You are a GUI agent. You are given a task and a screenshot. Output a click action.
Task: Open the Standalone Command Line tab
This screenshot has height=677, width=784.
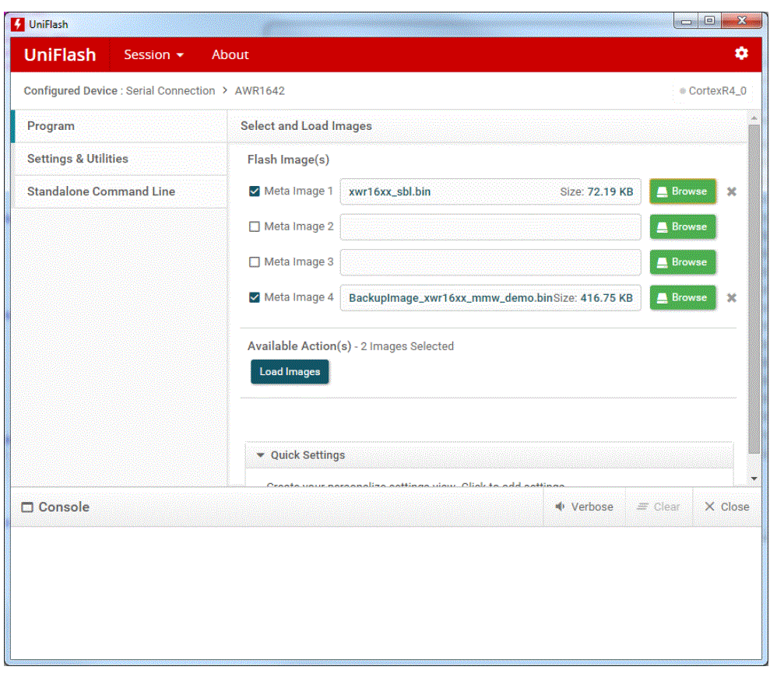[120, 192]
